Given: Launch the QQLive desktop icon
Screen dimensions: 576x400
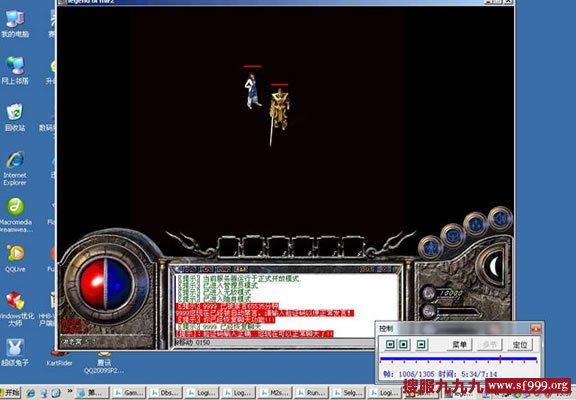Looking at the screenshot, I should (x=15, y=258).
